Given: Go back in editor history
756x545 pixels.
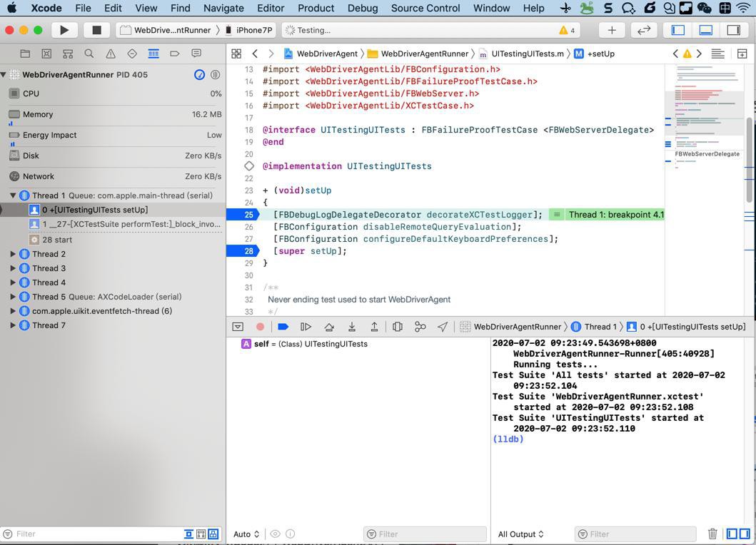Looking at the screenshot, I should pos(255,54).
